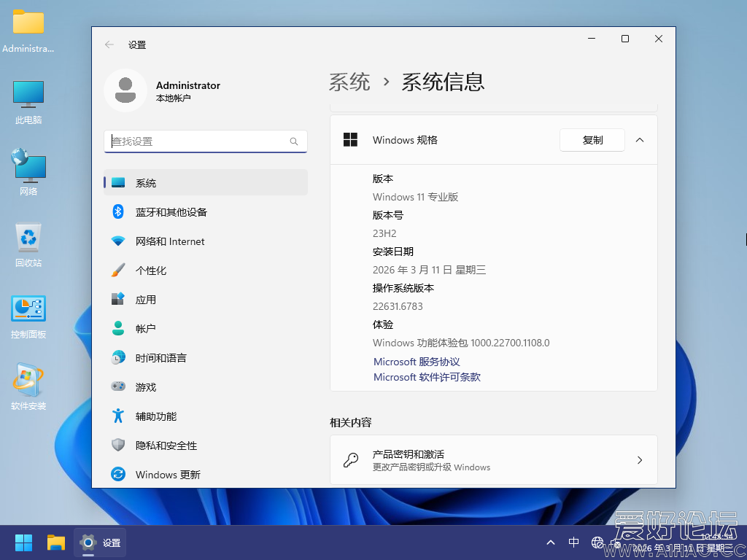The width and height of the screenshot is (747, 560).
Task: Click the 辅助功能 accessibility icon
Action: 118,416
